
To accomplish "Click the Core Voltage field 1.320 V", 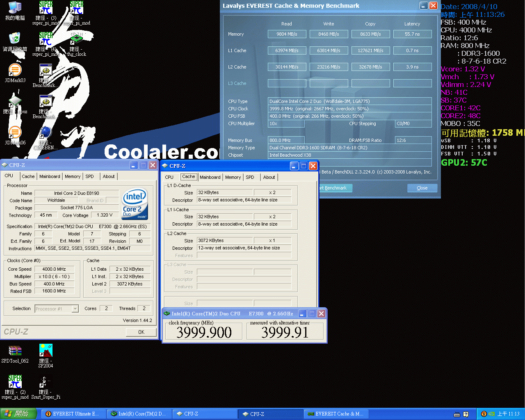I will click(105, 215).
